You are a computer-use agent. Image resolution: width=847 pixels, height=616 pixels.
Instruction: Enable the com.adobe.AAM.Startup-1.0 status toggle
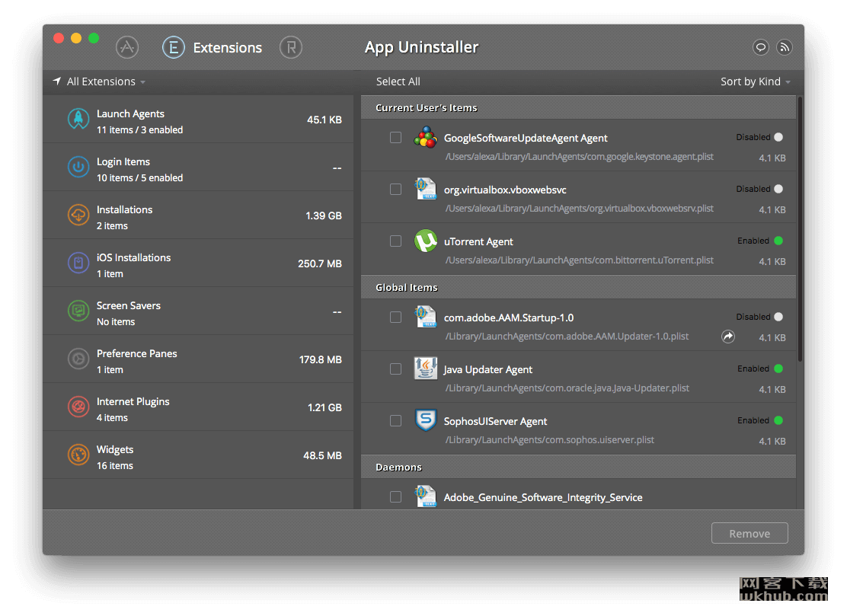tap(778, 317)
